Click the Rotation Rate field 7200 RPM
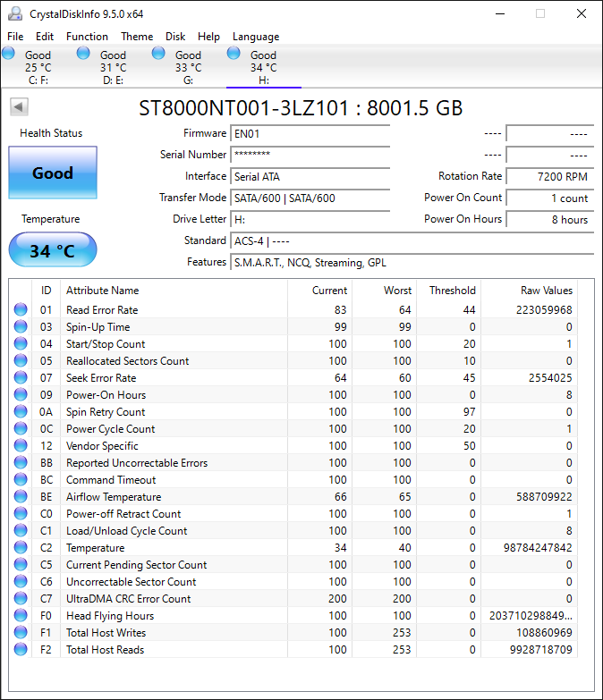 point(550,176)
